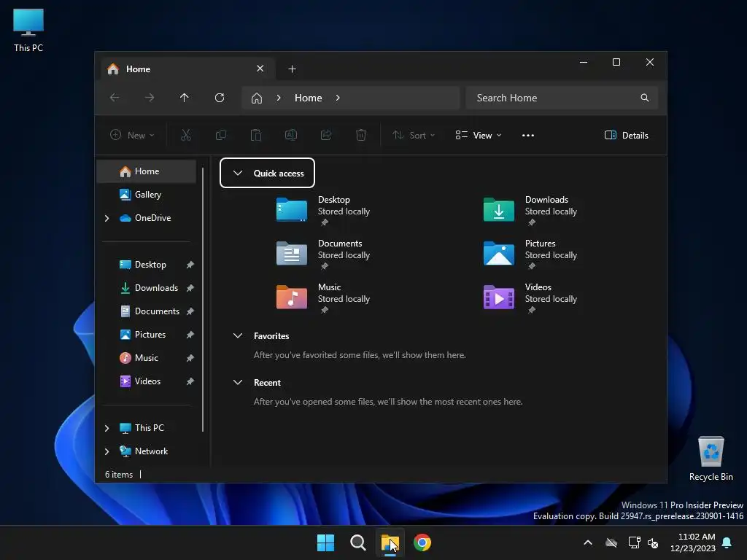
Task: Click the search magnifier icon in Search Home
Action: point(645,98)
